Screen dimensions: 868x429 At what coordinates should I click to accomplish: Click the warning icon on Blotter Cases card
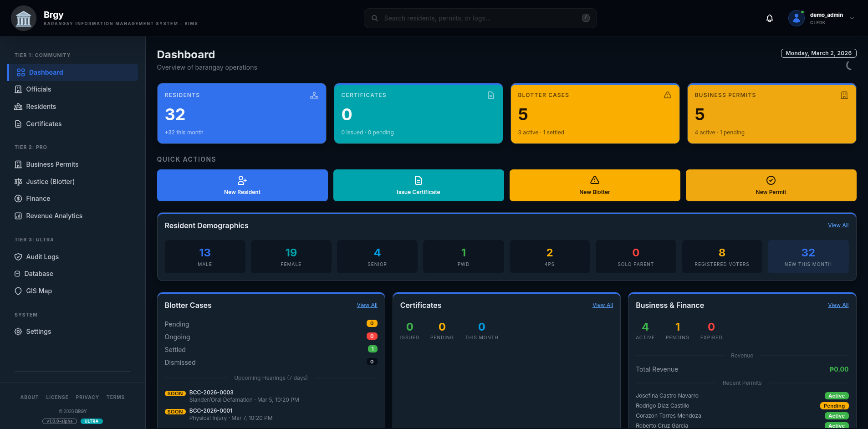[668, 95]
